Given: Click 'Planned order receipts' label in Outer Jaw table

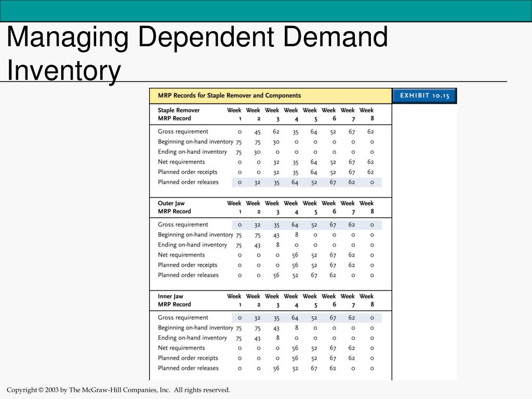Looking at the screenshot, I should [x=187, y=265].
